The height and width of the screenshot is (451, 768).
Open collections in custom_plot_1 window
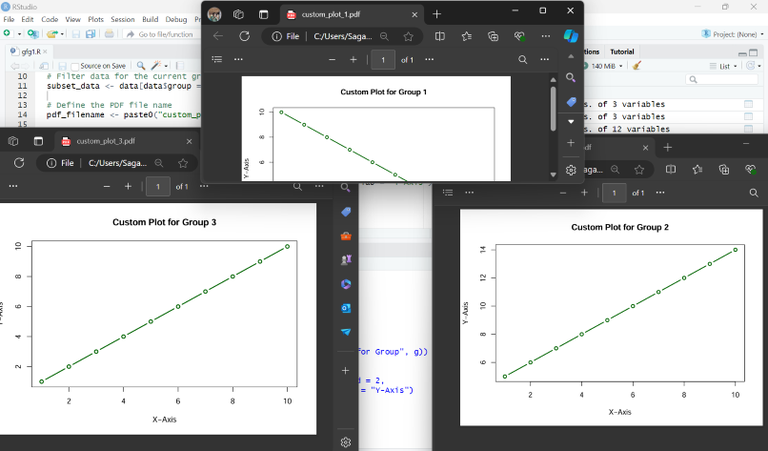[x=493, y=36]
